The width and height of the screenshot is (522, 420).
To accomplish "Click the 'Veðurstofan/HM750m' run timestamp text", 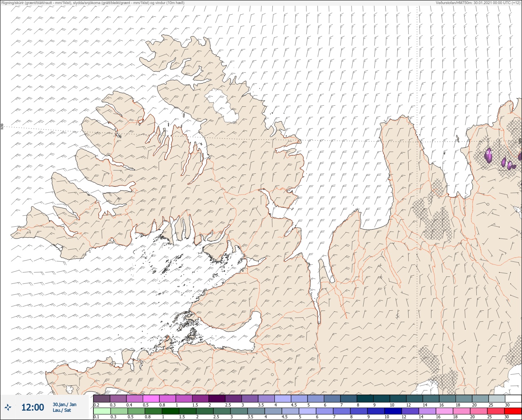I will pyautogui.click(x=478, y=3).
